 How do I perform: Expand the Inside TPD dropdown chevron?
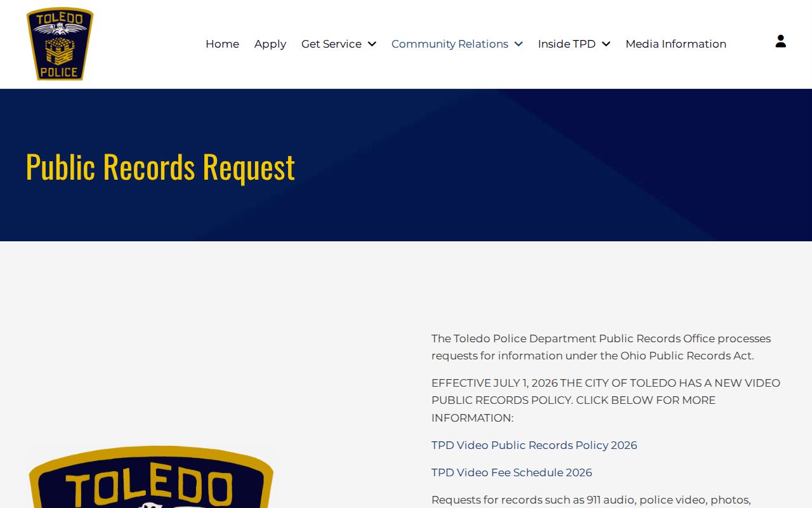click(606, 44)
